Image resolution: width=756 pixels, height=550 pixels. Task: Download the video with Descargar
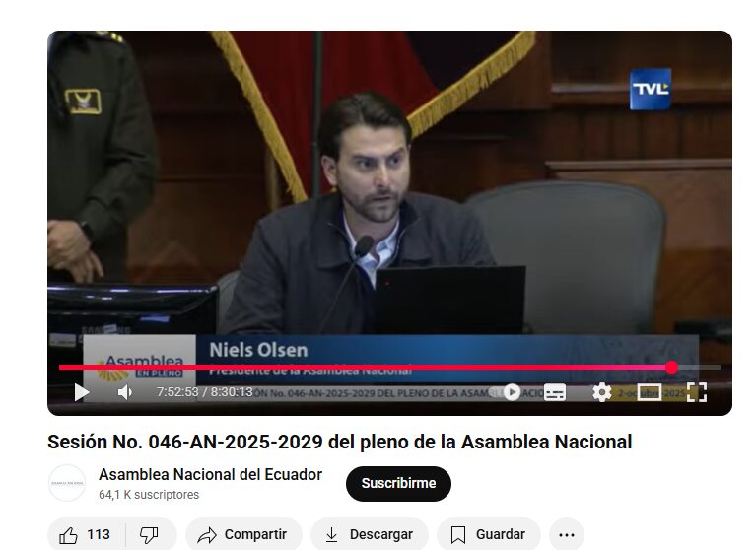(369, 534)
